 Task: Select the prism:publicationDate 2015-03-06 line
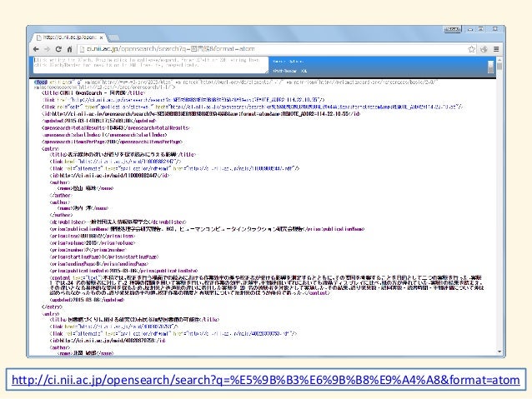tap(124, 271)
